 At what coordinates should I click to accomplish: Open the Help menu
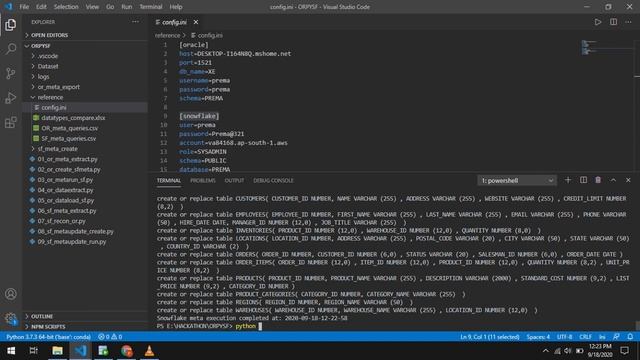176,7
